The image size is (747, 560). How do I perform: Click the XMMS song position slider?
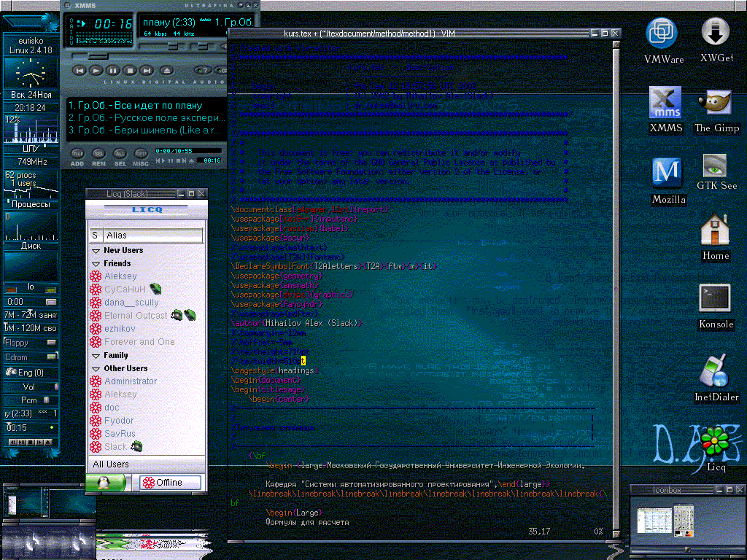pos(97,57)
